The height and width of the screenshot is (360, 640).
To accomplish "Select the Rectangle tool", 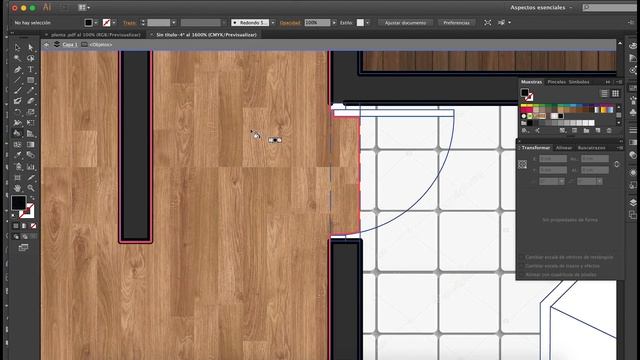I will (31, 80).
